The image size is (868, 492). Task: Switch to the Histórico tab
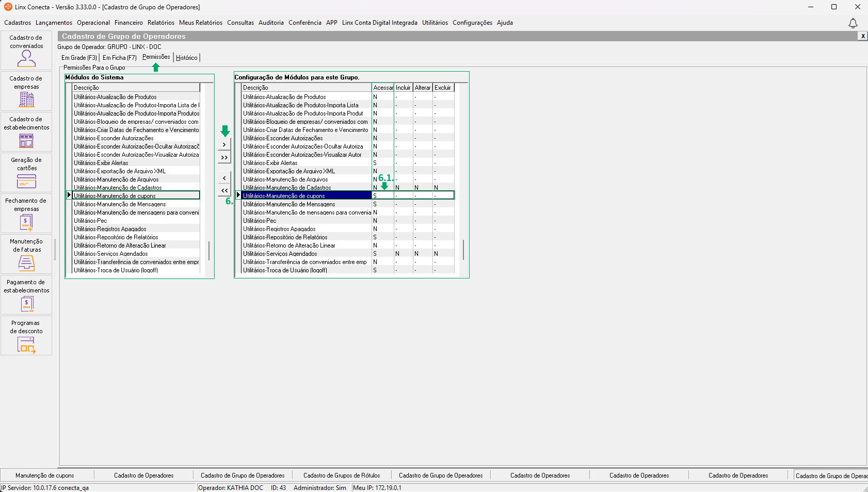click(187, 58)
